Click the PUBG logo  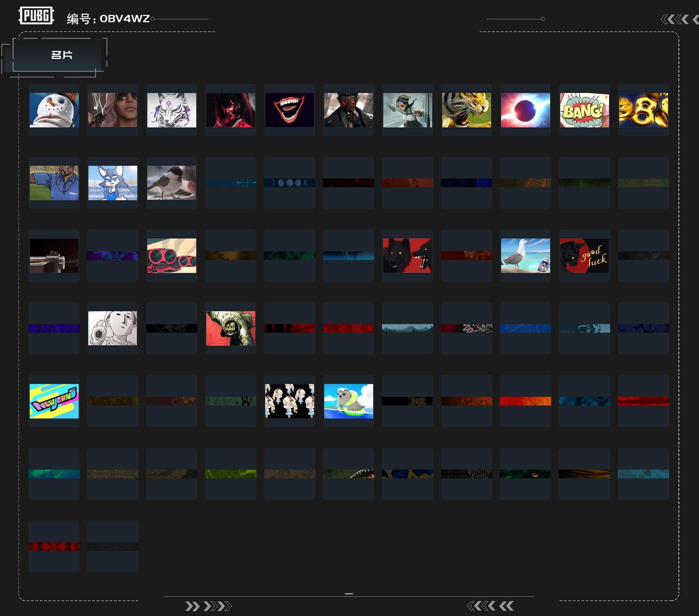click(x=36, y=16)
